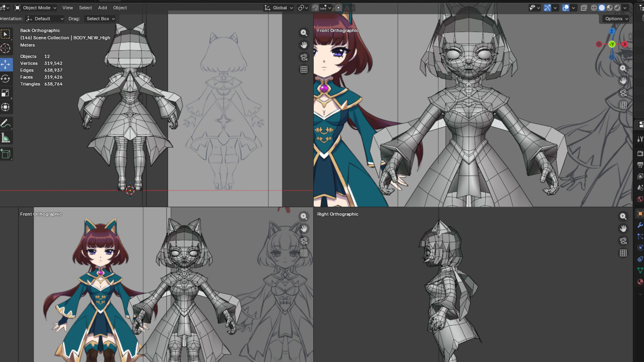Click grid projection icon in top-right Front viewport
This screenshot has width=644, height=362.
(623, 105)
